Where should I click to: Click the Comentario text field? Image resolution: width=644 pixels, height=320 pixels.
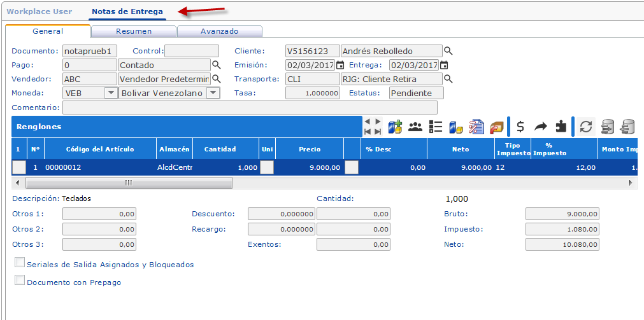pos(250,108)
